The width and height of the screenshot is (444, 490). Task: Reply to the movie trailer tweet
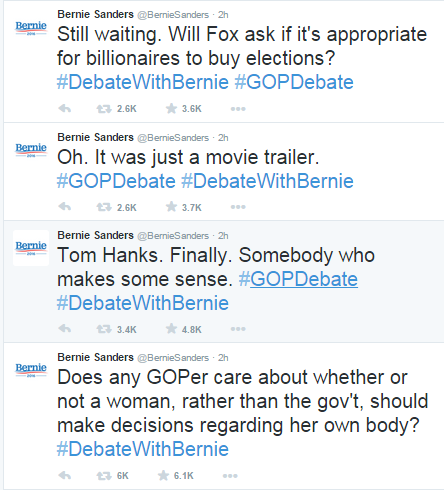[65, 207]
